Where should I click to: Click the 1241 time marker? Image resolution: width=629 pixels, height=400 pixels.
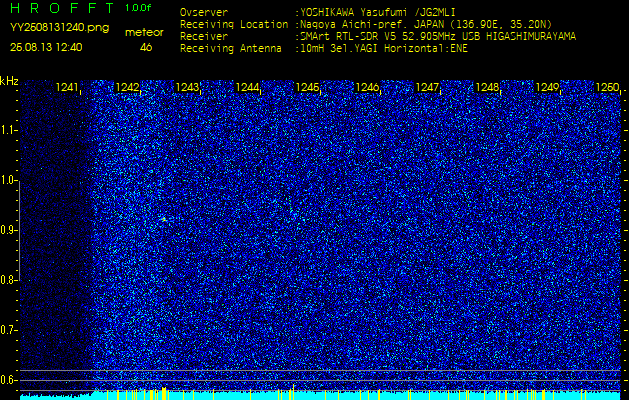pos(67,87)
